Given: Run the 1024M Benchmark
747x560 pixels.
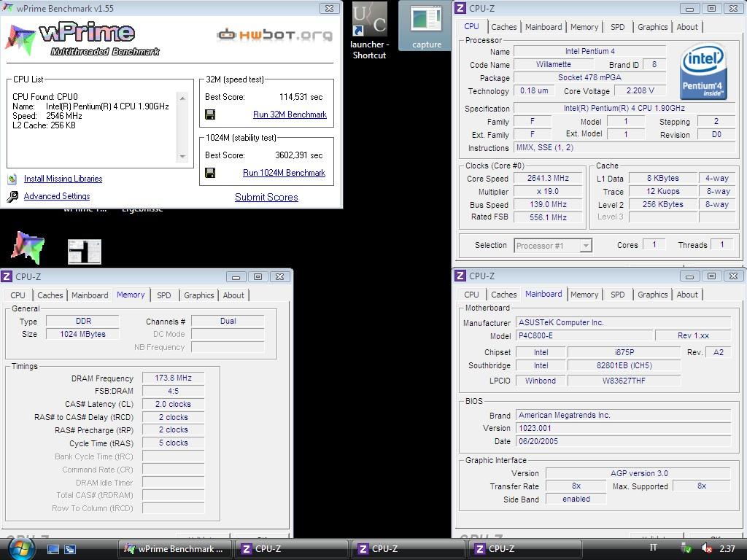Looking at the screenshot, I should click(x=284, y=173).
